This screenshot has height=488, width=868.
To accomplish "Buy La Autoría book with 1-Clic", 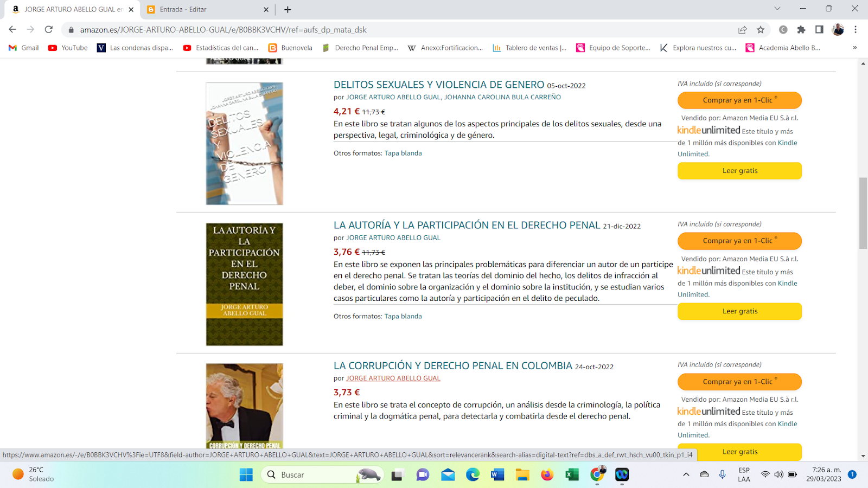I will tap(739, 240).
